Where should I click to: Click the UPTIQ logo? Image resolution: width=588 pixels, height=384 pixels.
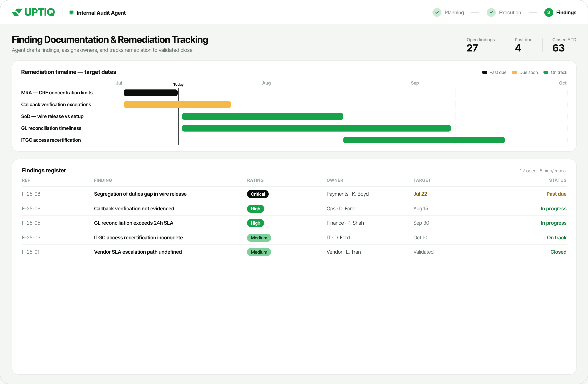(x=33, y=12)
